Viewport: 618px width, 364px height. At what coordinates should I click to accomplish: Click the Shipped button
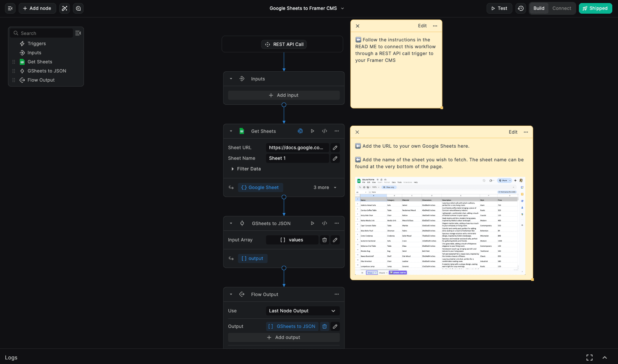pyautogui.click(x=595, y=8)
